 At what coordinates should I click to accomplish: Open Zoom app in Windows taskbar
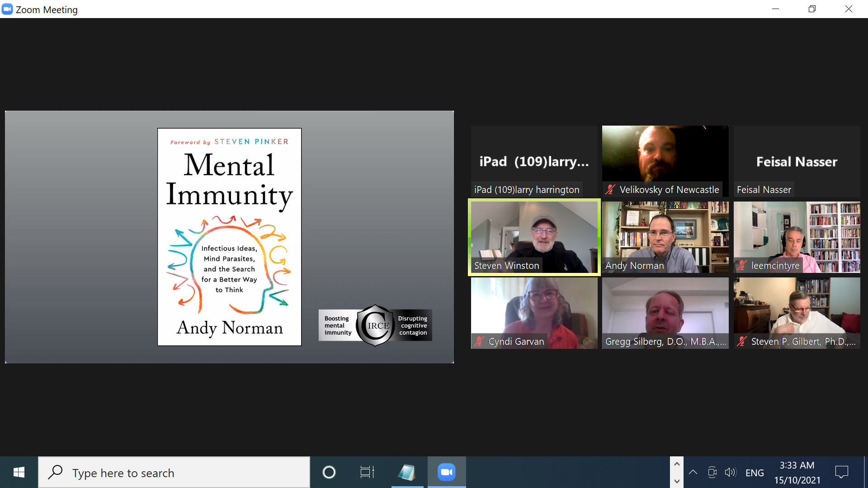[446, 473]
